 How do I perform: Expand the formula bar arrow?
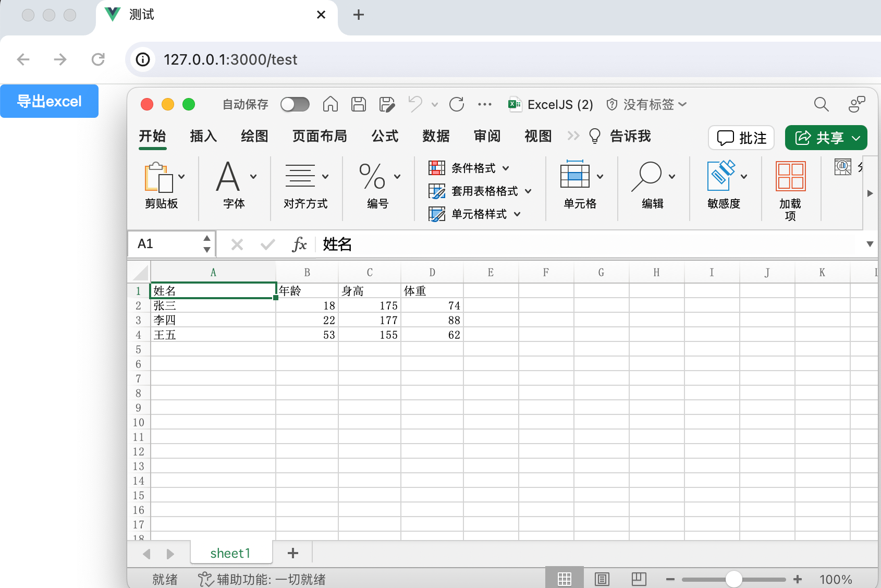pos(870,244)
